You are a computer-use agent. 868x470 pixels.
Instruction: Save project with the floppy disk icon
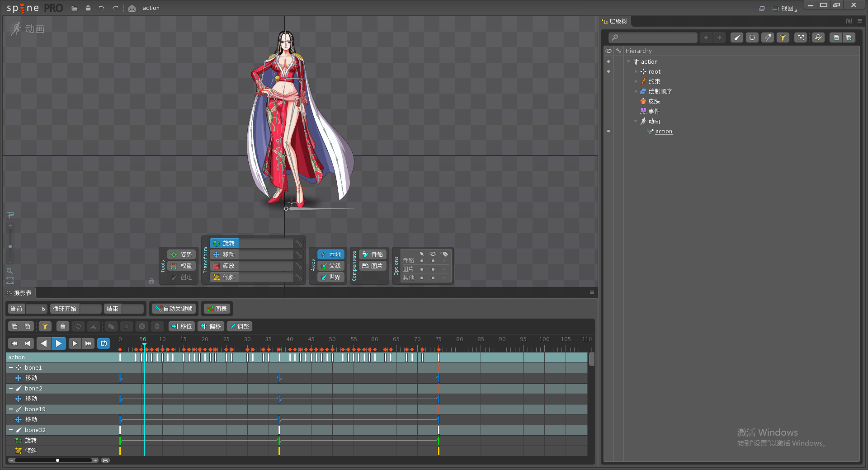[88, 8]
